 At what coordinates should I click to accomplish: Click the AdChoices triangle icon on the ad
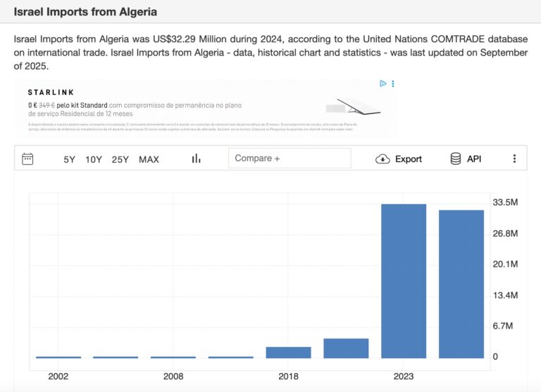(x=383, y=83)
